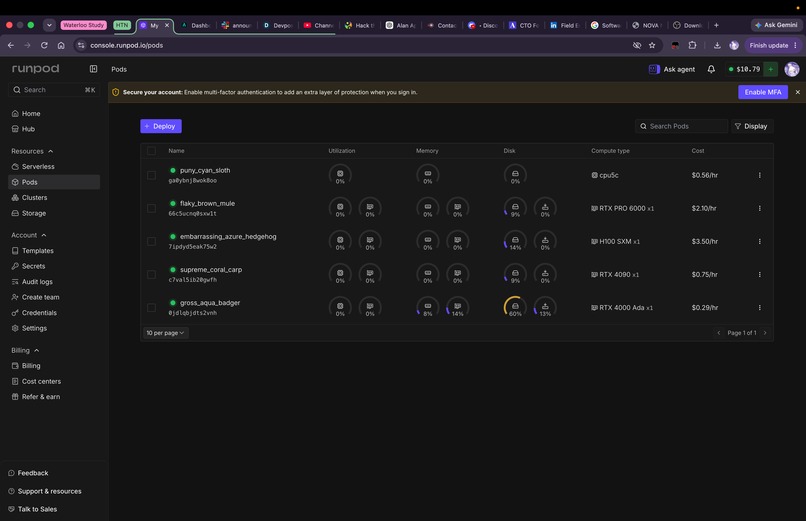This screenshot has height=521, width=806.
Task: Open the supreme_coral_carp pod name
Action: click(211, 269)
